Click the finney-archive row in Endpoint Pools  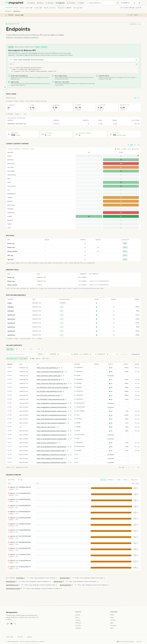point(73,285)
